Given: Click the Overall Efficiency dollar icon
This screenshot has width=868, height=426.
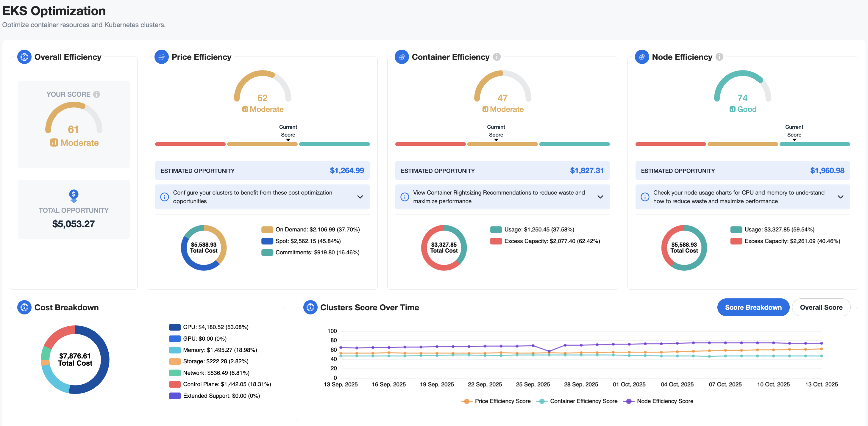Looking at the screenshot, I should [x=24, y=57].
